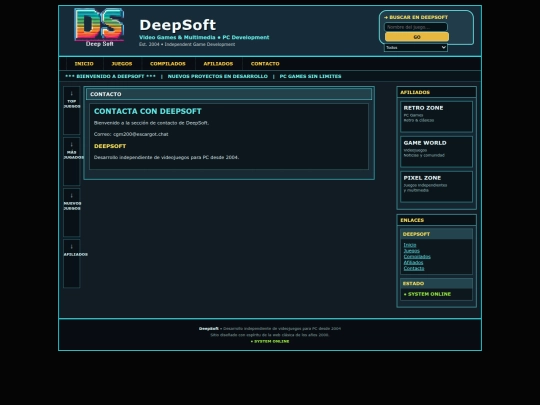Click the yellow DeepSoft subheading in content
Screen dimensions: 540x405
tap(110, 146)
